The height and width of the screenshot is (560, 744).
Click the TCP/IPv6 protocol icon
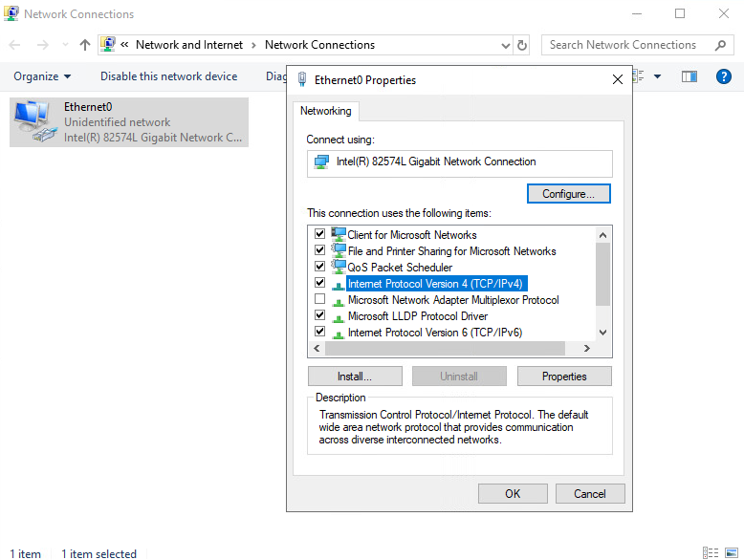(339, 334)
